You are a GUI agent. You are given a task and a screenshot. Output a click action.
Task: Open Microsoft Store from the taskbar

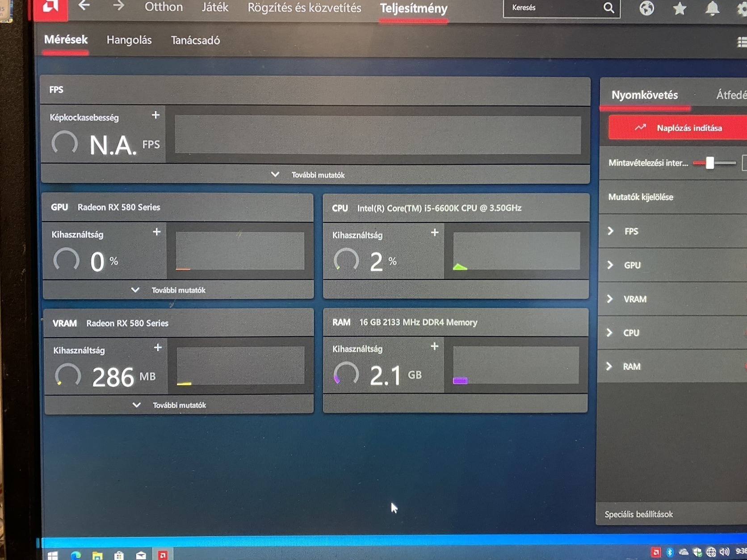(x=119, y=555)
